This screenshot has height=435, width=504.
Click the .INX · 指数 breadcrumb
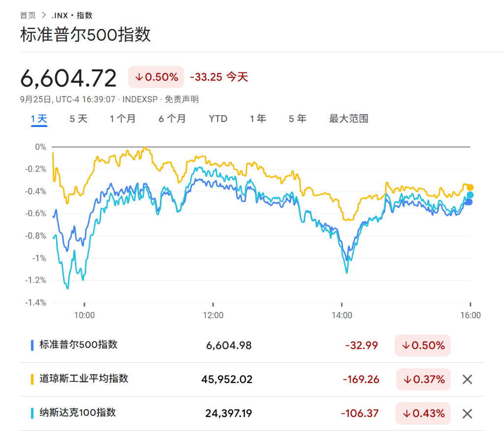72,15
